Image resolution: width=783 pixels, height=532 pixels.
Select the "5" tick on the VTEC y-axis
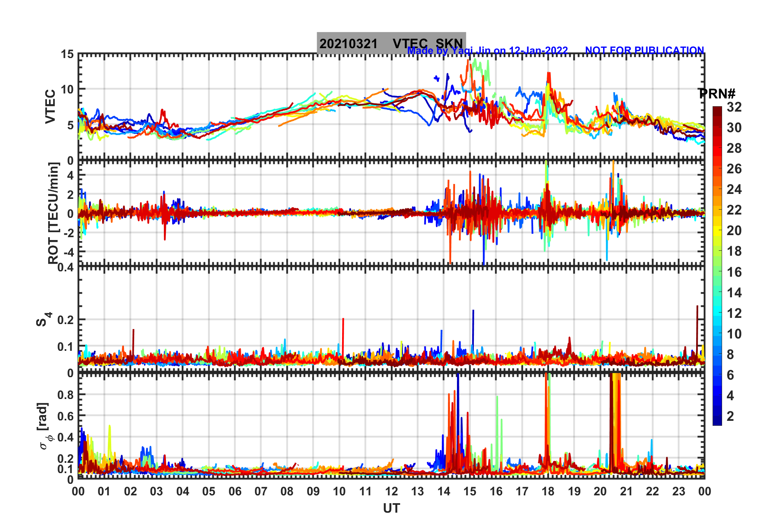(70, 125)
